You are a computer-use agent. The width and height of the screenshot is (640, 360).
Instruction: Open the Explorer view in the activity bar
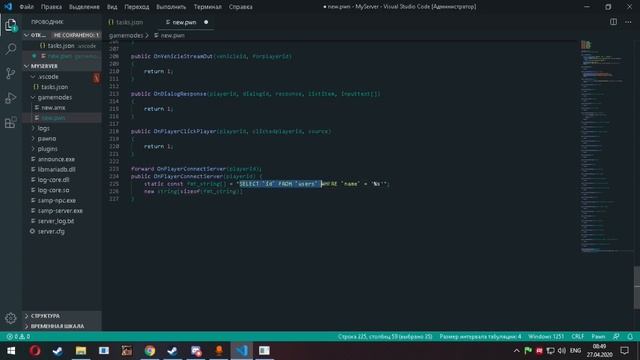coord(11,25)
